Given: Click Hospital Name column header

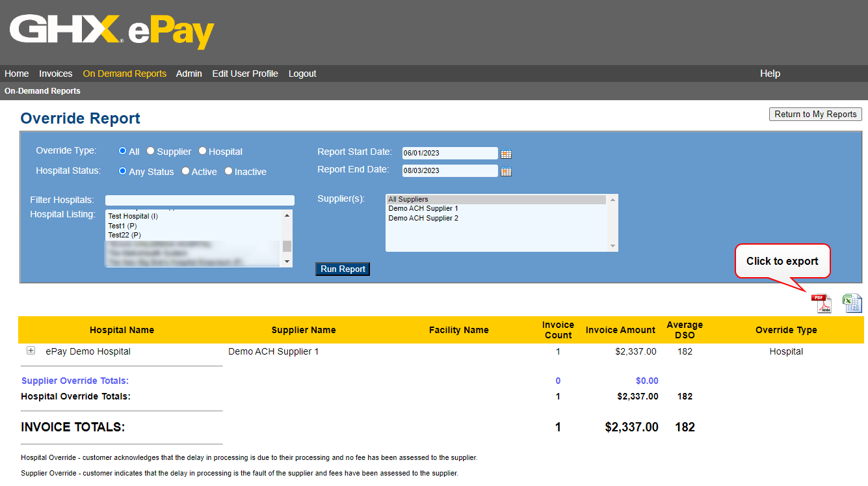Looking at the screenshot, I should (x=122, y=330).
